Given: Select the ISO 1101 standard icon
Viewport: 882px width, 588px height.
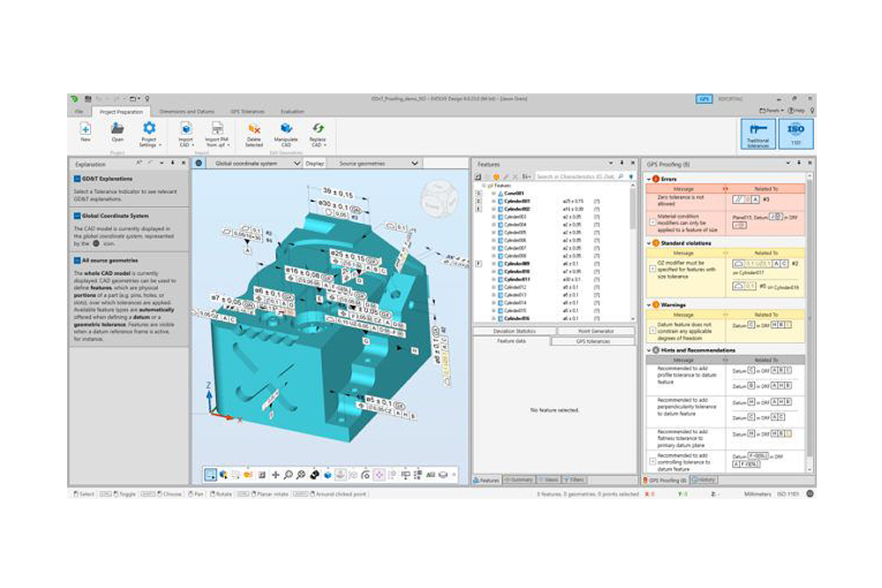Looking at the screenshot, I should pyautogui.click(x=796, y=133).
